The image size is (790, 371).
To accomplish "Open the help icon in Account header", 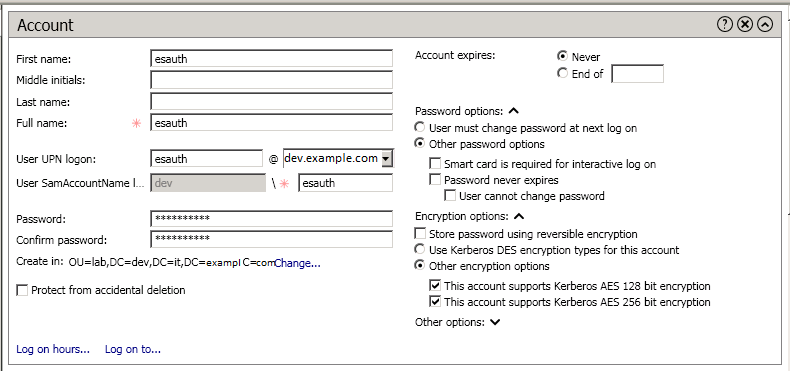I will click(x=725, y=24).
